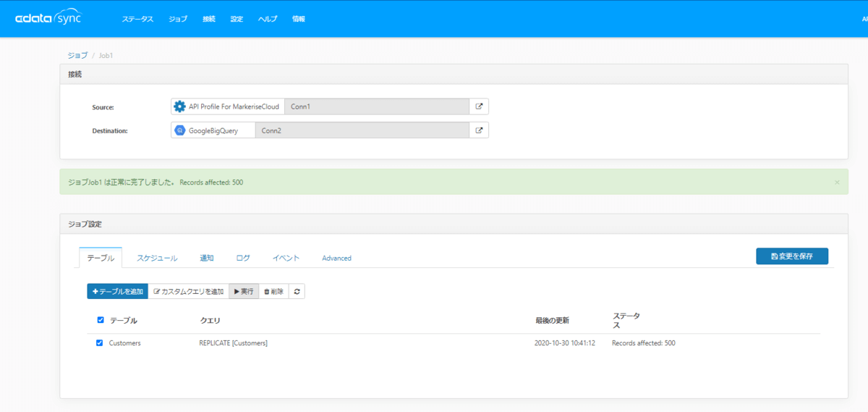Image resolution: width=868 pixels, height=412 pixels.
Task: Click the GoogleBigQuery connector icon
Action: point(179,130)
